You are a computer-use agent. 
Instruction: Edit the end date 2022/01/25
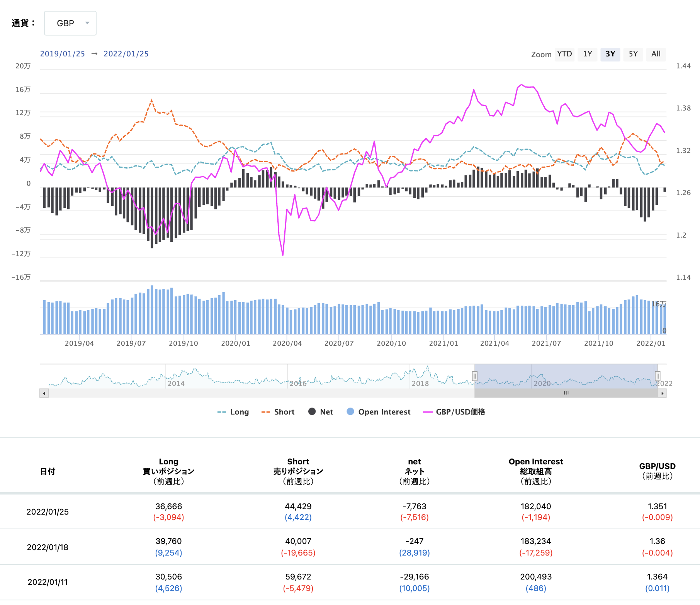tap(126, 54)
